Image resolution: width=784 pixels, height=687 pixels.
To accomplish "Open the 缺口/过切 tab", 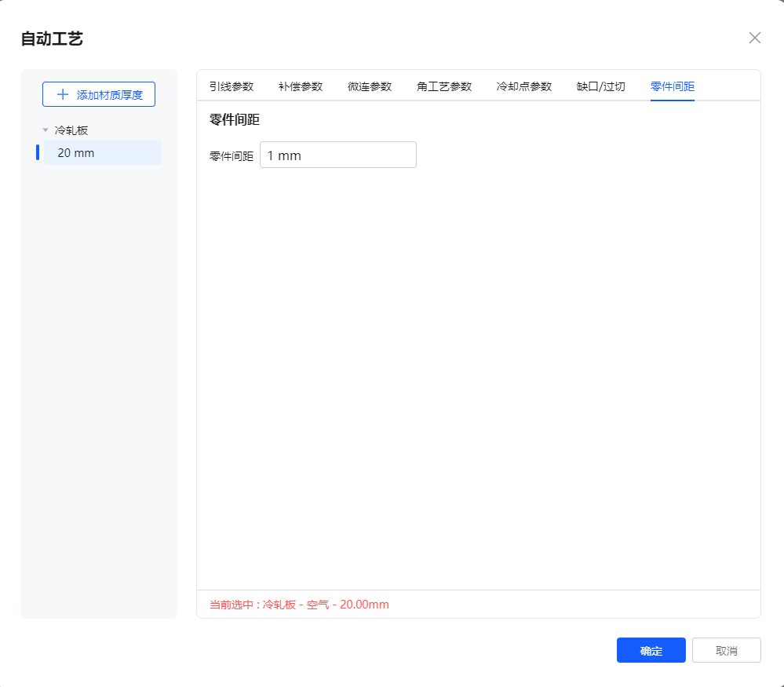I will click(x=601, y=86).
